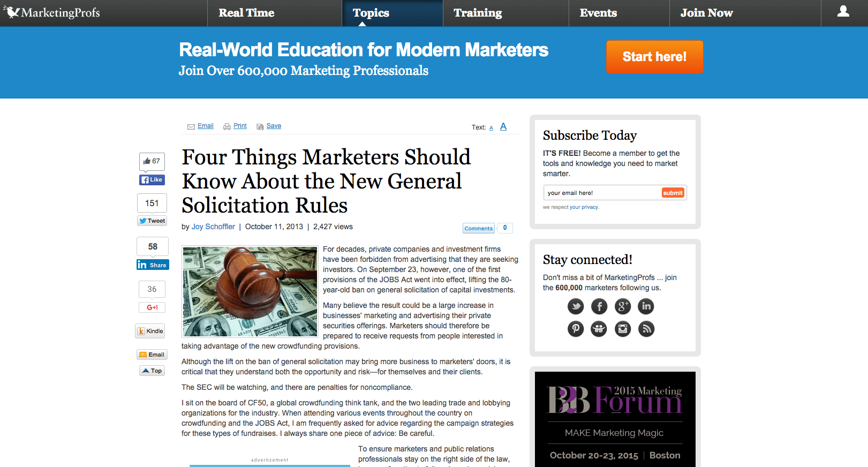
Task: Click the email input field
Action: click(x=602, y=193)
